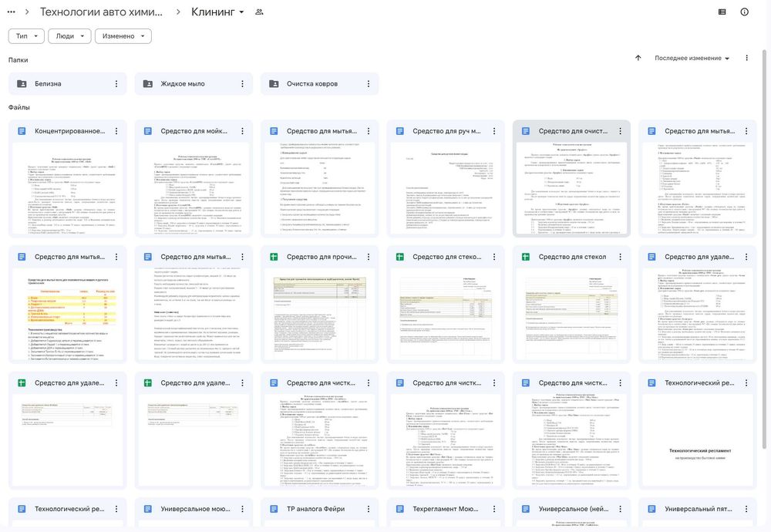Select the Универсальный пят... file title
Screen dimensions: 771x532
click(x=699, y=509)
